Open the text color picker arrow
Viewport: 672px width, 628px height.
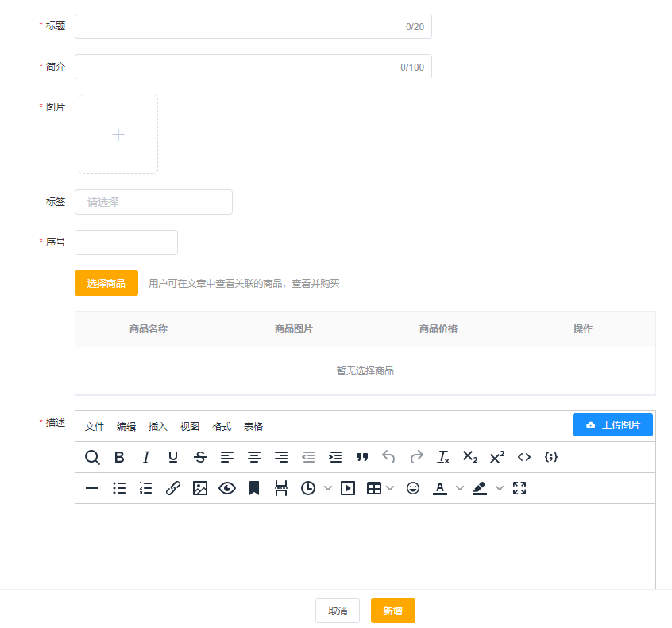pos(459,488)
